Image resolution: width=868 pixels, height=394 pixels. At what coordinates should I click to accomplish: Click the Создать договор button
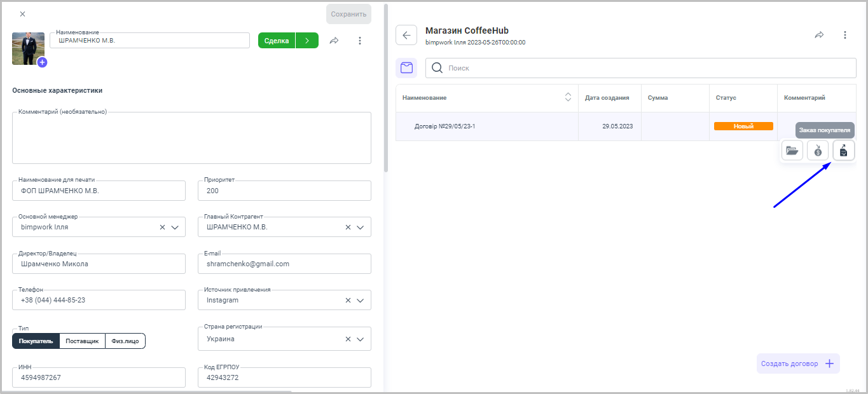(x=798, y=363)
